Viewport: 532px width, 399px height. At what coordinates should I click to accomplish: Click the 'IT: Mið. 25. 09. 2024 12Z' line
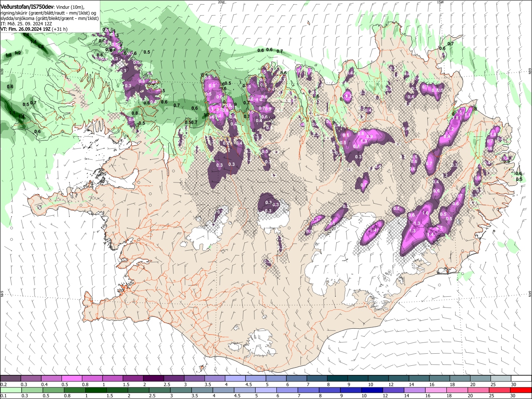(26, 24)
